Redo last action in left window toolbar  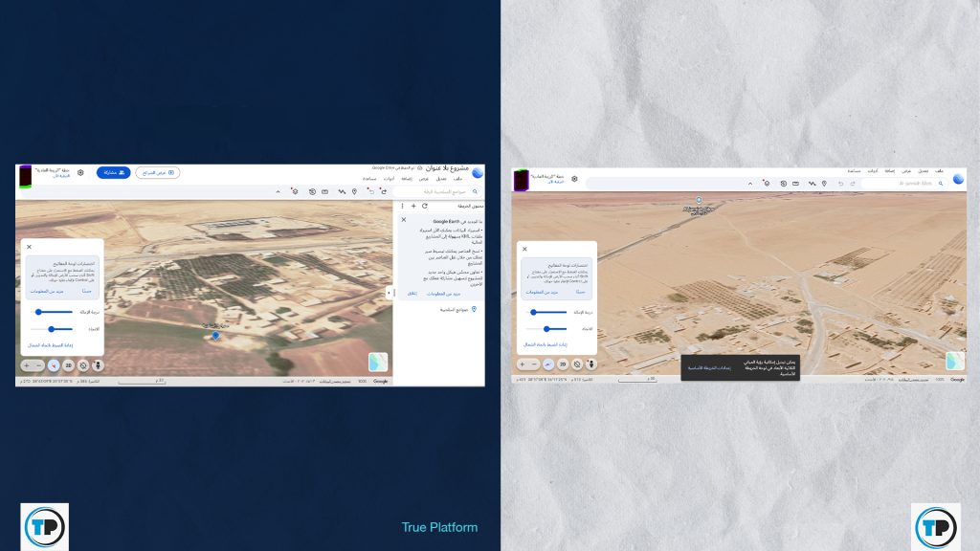[384, 191]
